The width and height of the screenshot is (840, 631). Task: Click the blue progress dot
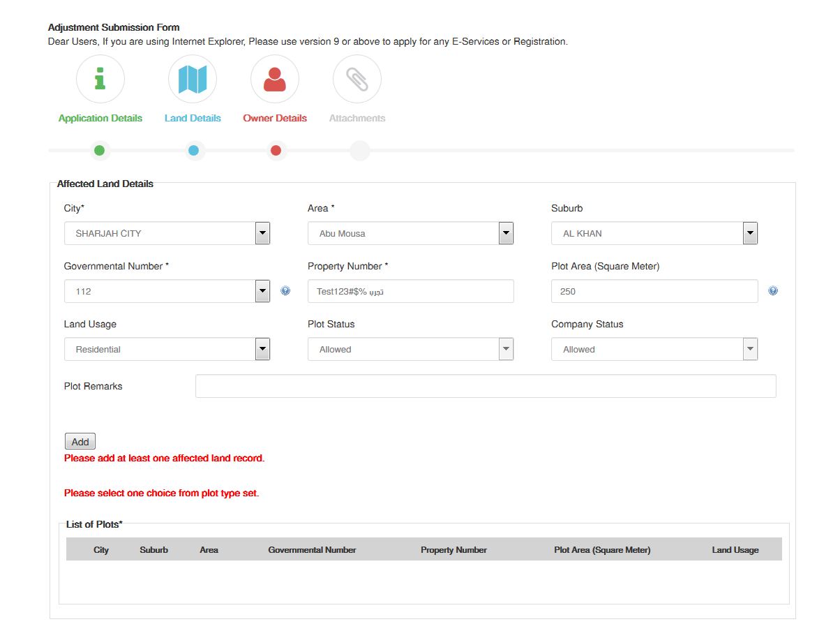point(193,150)
